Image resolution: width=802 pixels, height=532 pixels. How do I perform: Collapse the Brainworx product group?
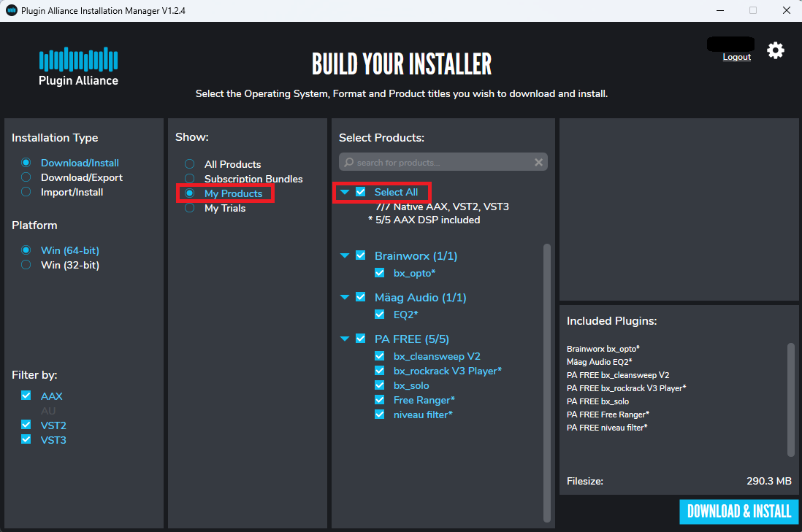345,255
